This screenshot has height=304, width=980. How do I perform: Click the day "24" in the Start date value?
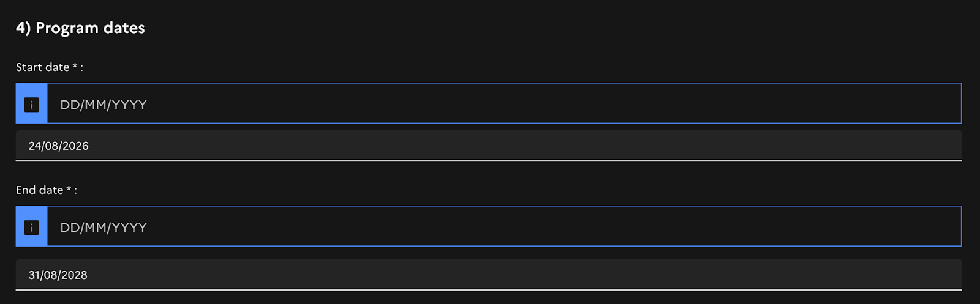coord(34,146)
